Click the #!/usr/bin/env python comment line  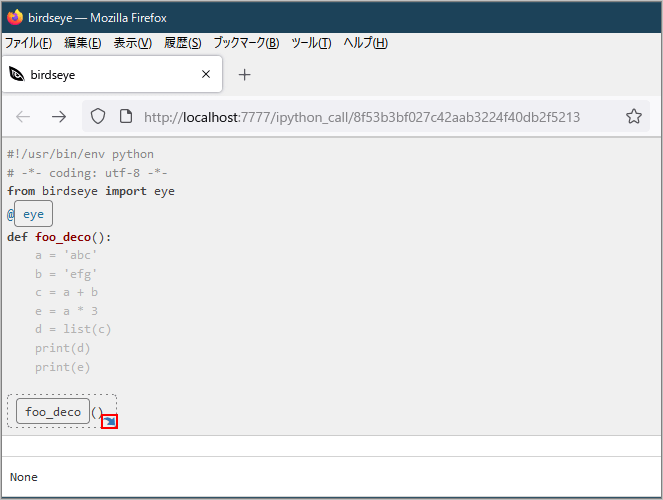coord(80,154)
